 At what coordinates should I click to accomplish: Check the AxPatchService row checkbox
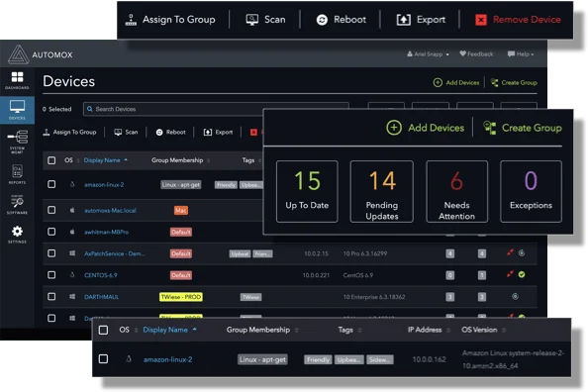[51, 253]
